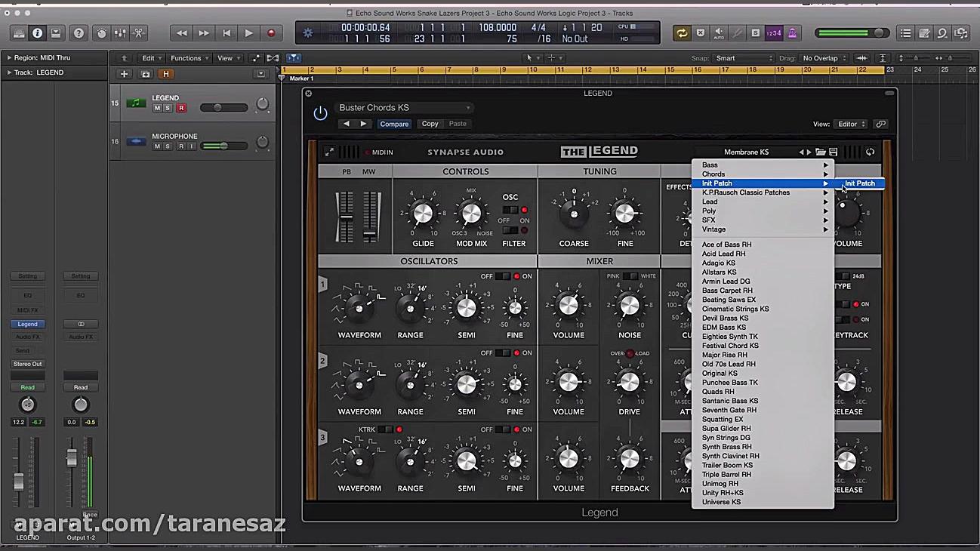This screenshot has height=551, width=980.
Task: Open the Loop Browser button
Action: pyautogui.click(x=942, y=33)
